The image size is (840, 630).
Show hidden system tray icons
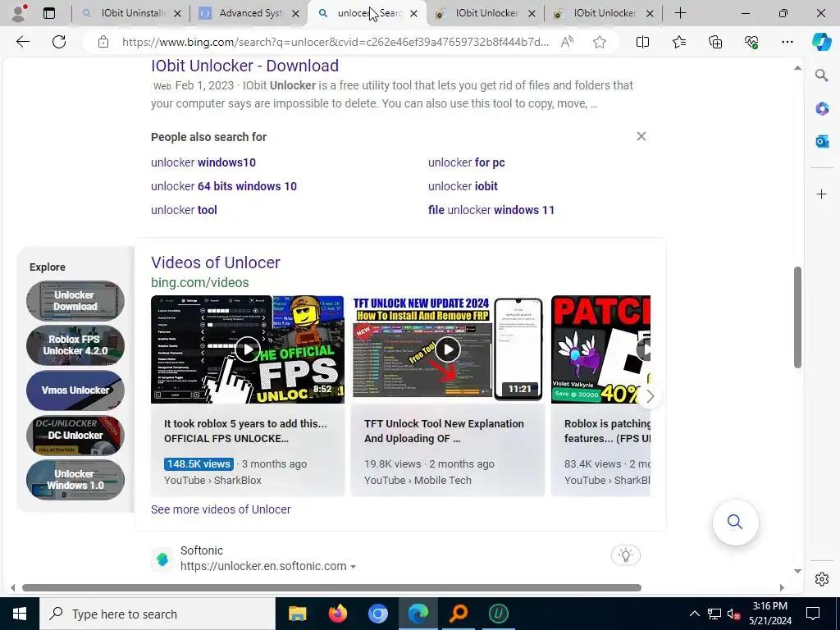tap(694, 614)
